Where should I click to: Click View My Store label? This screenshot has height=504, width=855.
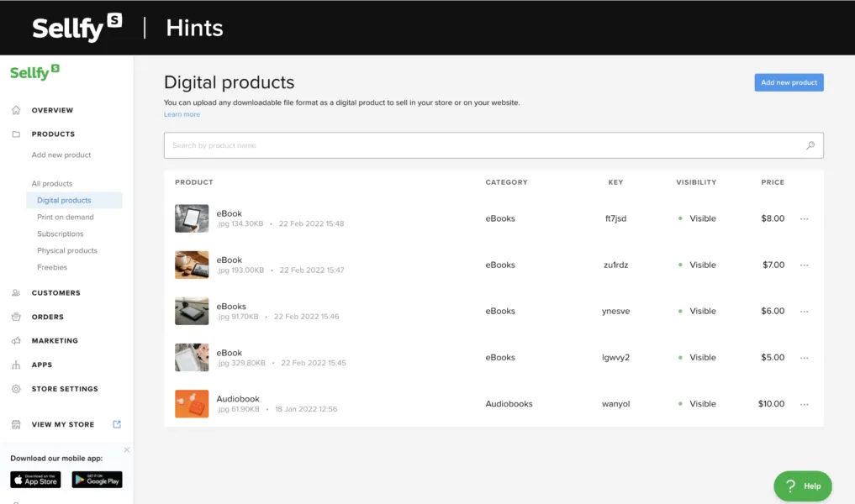pos(63,424)
